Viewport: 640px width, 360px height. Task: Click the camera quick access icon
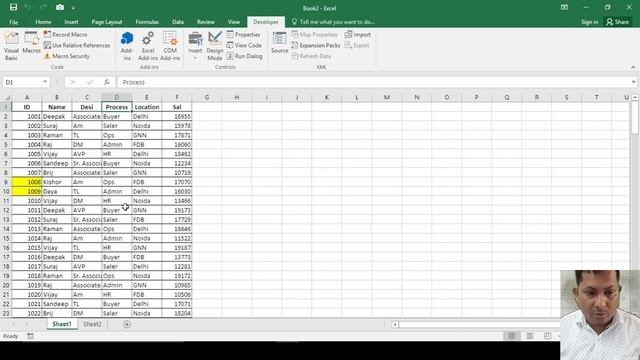click(x=60, y=7)
